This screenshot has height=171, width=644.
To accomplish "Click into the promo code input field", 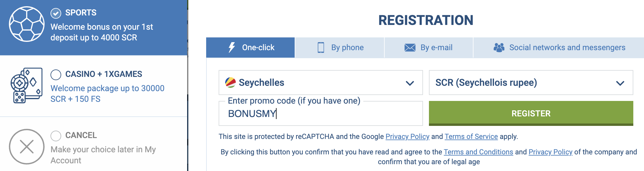I will pos(321,114).
